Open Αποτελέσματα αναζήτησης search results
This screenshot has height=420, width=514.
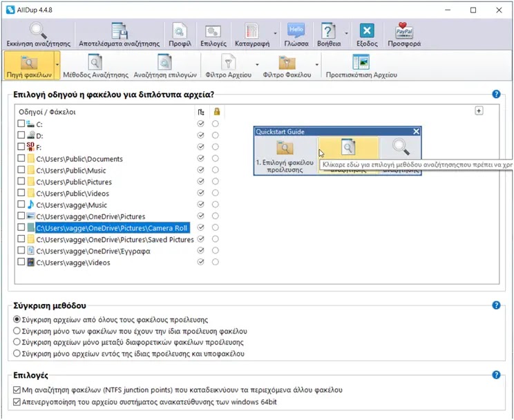point(119,35)
